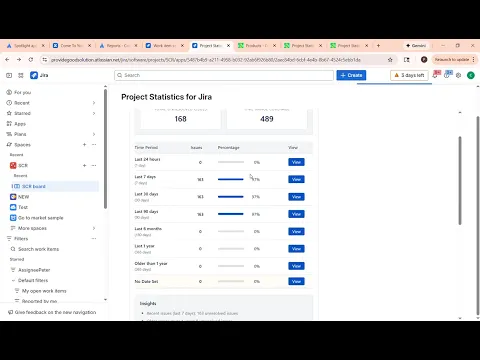Click Relaunch to update button
480x360 pixels.
[455, 60]
